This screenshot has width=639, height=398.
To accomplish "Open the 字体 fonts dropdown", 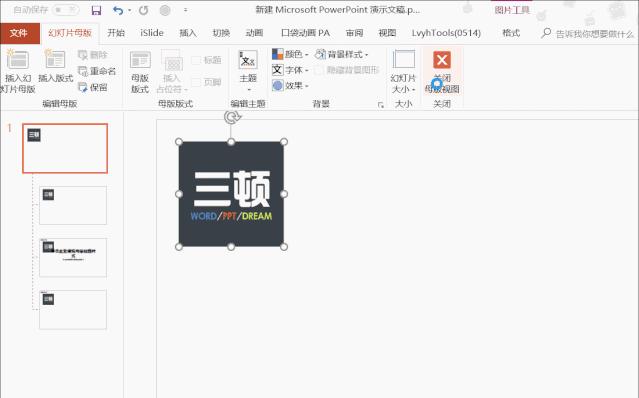I will 290,70.
